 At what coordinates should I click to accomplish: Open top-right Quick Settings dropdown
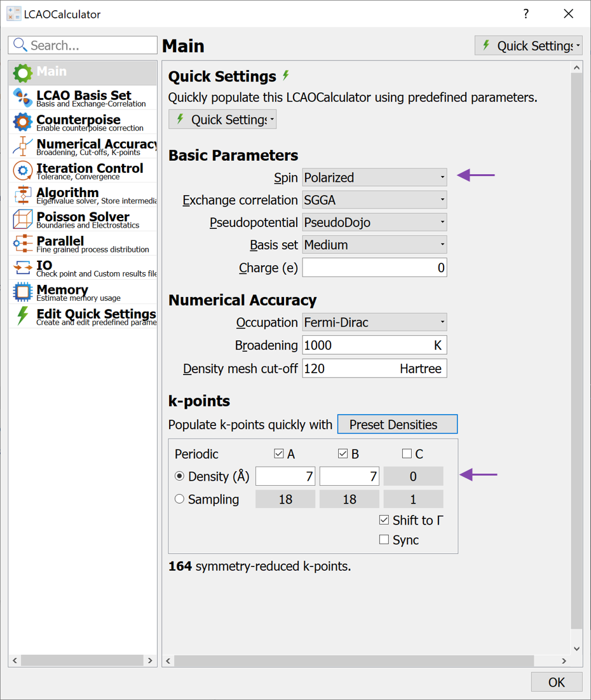click(x=529, y=46)
